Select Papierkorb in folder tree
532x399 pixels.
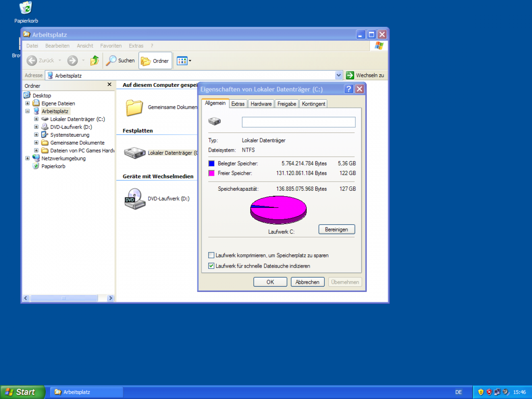[53, 166]
